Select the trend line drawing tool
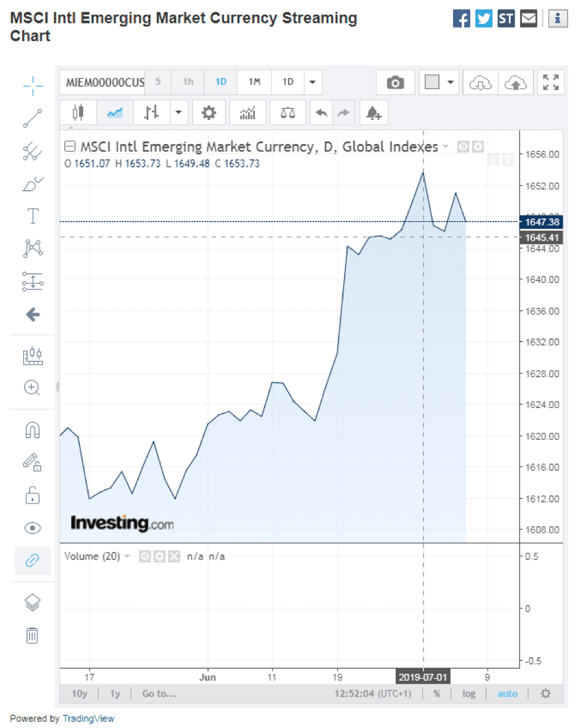Screen dimensions: 578x728 (33, 118)
